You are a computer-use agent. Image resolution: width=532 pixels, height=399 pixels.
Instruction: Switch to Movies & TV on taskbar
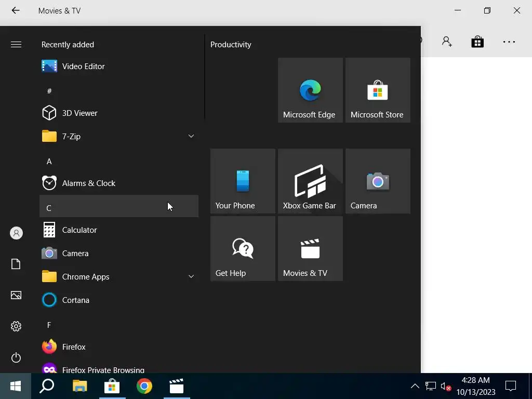click(177, 386)
